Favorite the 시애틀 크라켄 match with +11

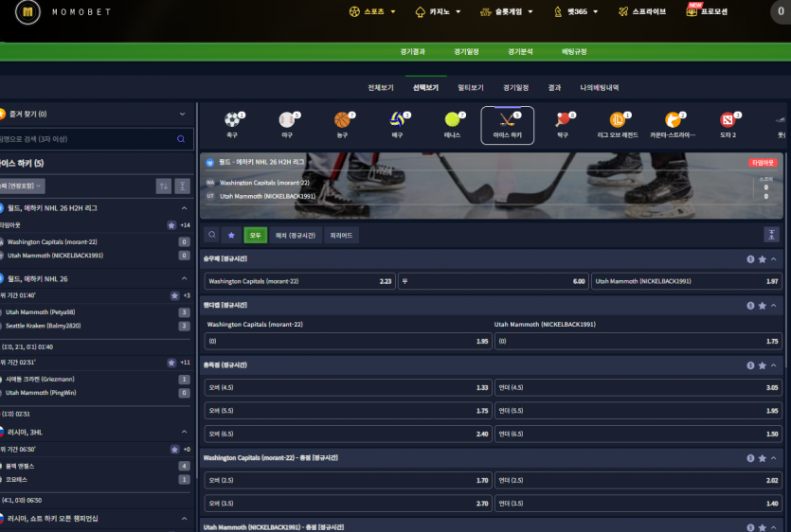click(x=171, y=363)
